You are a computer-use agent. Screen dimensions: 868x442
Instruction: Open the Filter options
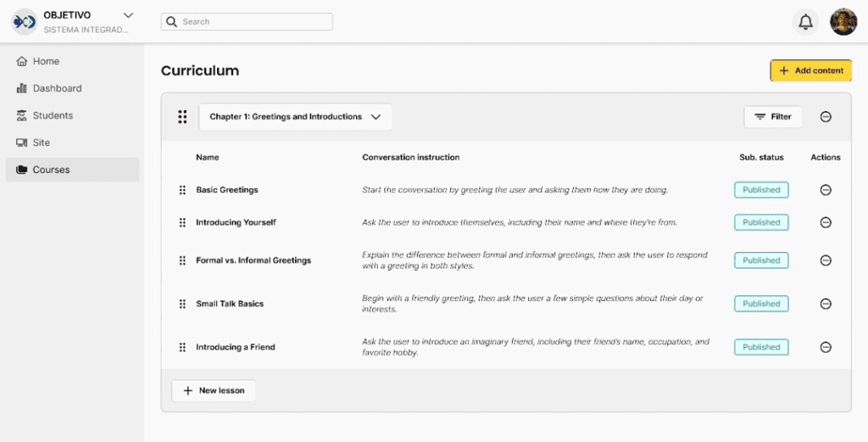(772, 117)
